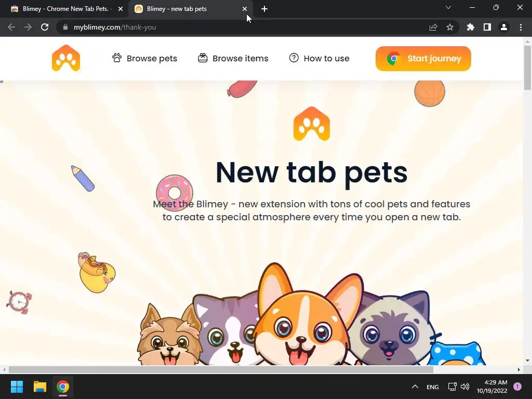Bookmark this page with star icon
The height and width of the screenshot is (399, 532).
[x=449, y=27]
